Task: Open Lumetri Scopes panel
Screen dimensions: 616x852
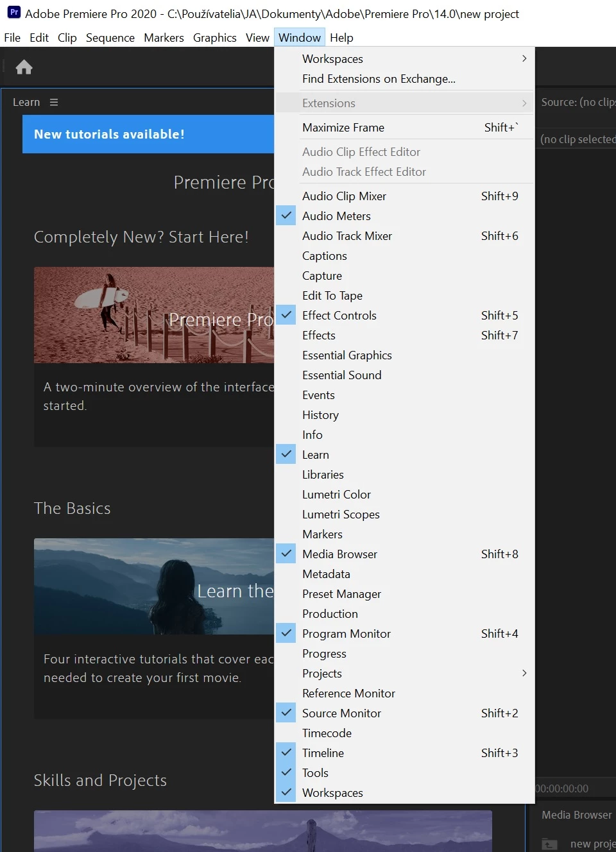Action: tap(404, 515)
